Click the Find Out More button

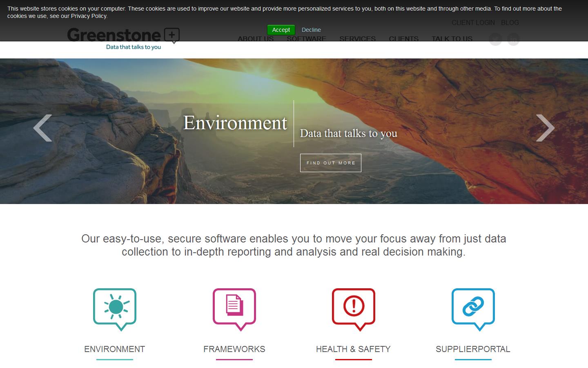point(331,163)
